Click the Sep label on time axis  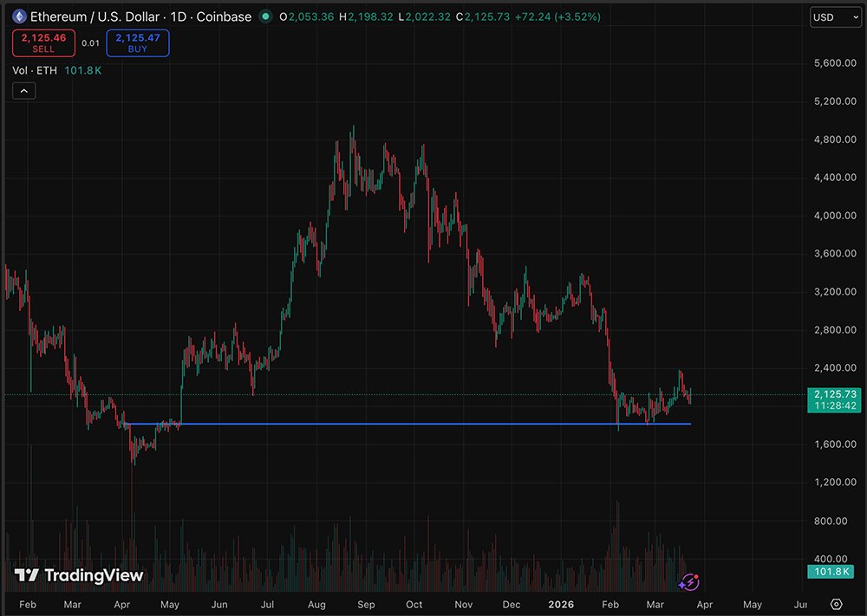click(x=366, y=604)
